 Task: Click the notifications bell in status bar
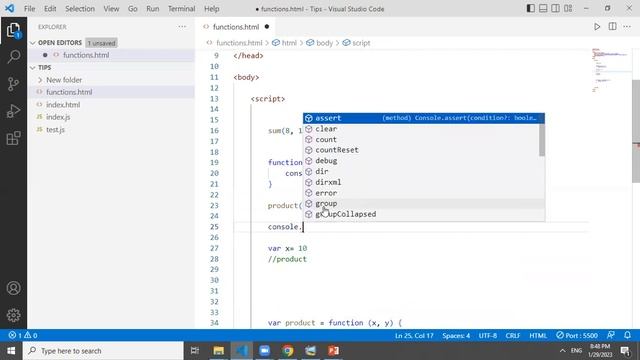pos(627,335)
